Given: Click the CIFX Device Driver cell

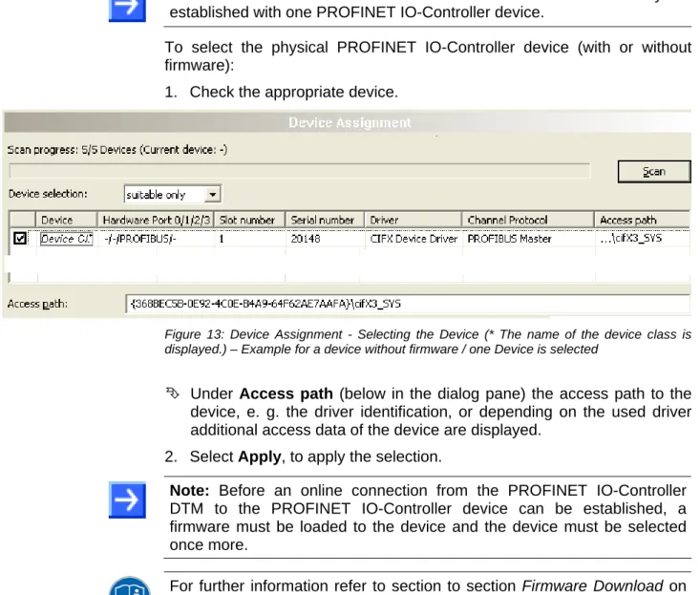Looking at the screenshot, I should tap(414, 239).
